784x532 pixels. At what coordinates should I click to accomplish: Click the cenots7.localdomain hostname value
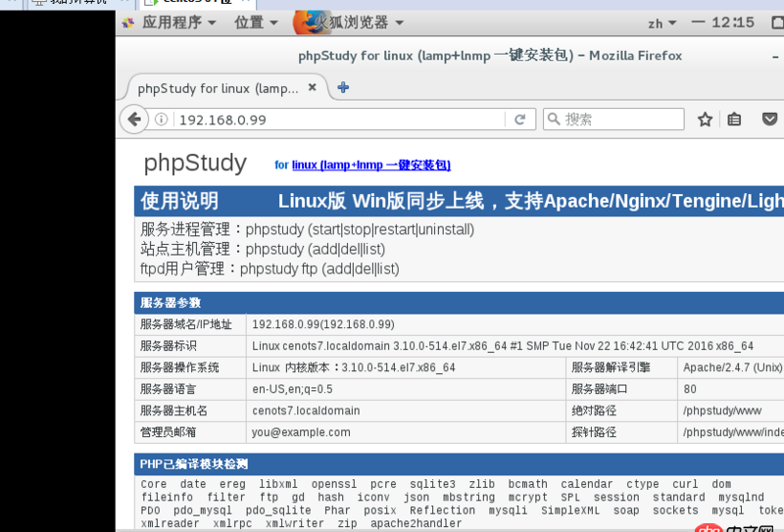tap(306, 411)
